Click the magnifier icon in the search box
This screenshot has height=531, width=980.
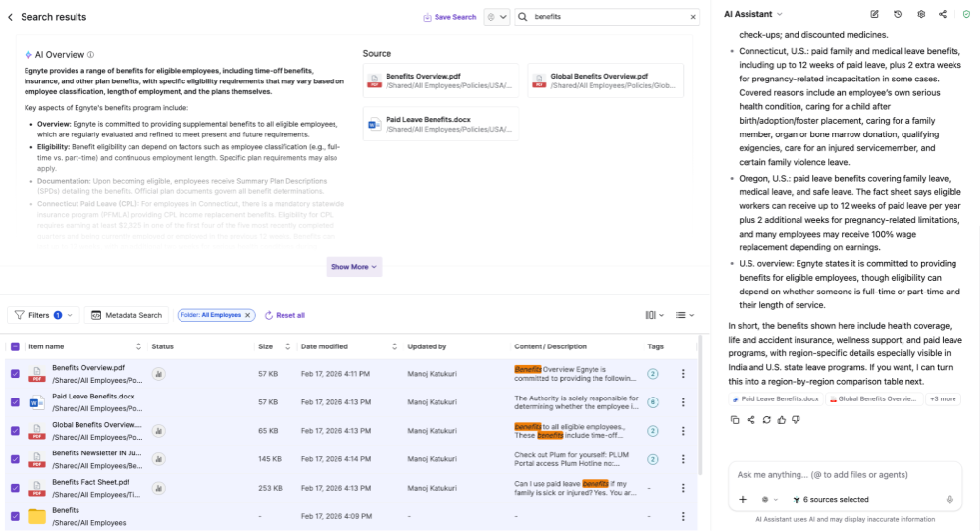(x=523, y=17)
